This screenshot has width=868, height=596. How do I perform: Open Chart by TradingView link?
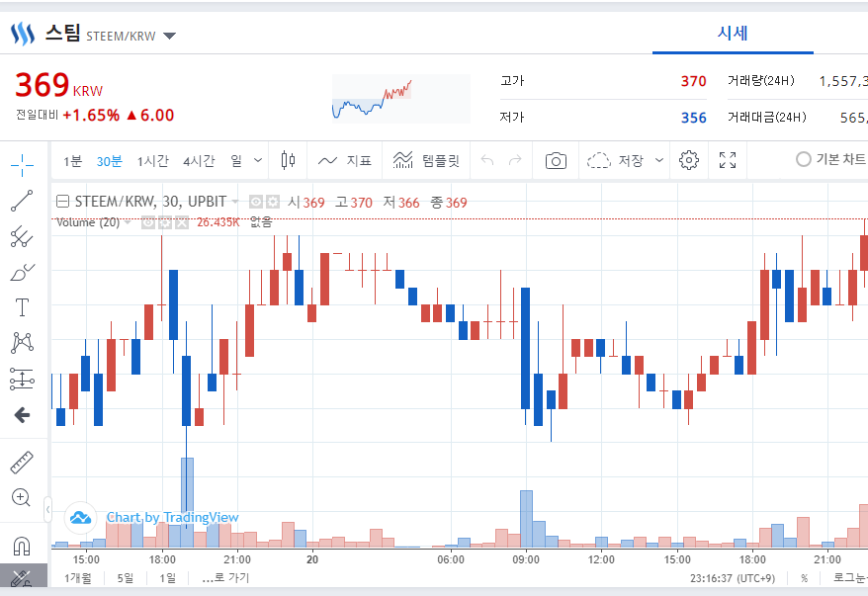point(172,517)
